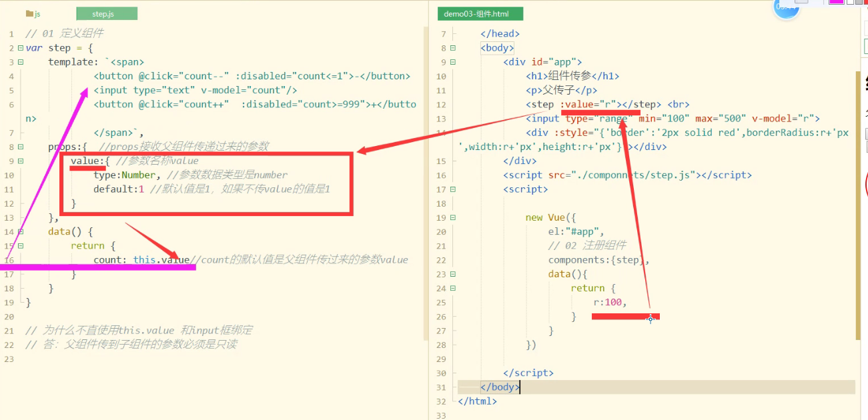
Task: Click the highlighted '</body>' on line 31
Action: click(500, 387)
